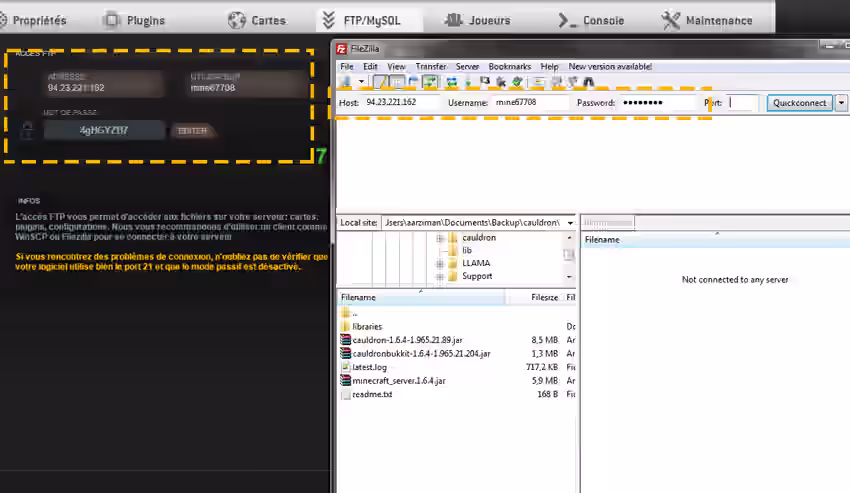Toggle directory comparison icon
Image resolution: width=850 pixels, height=493 pixels.
[556, 82]
